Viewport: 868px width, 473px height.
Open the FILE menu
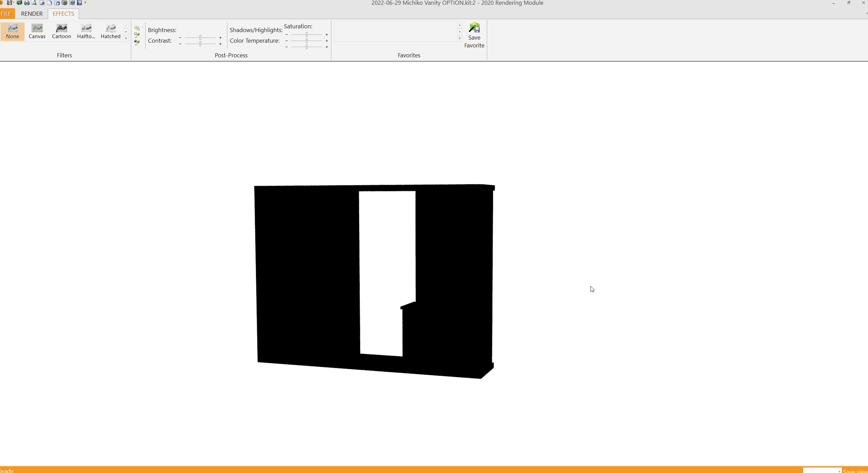point(6,14)
